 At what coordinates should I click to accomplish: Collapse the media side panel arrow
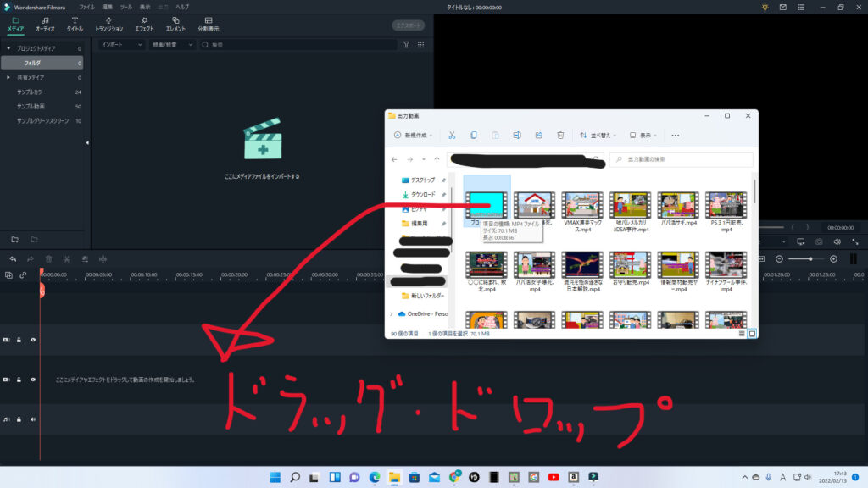pos(87,142)
